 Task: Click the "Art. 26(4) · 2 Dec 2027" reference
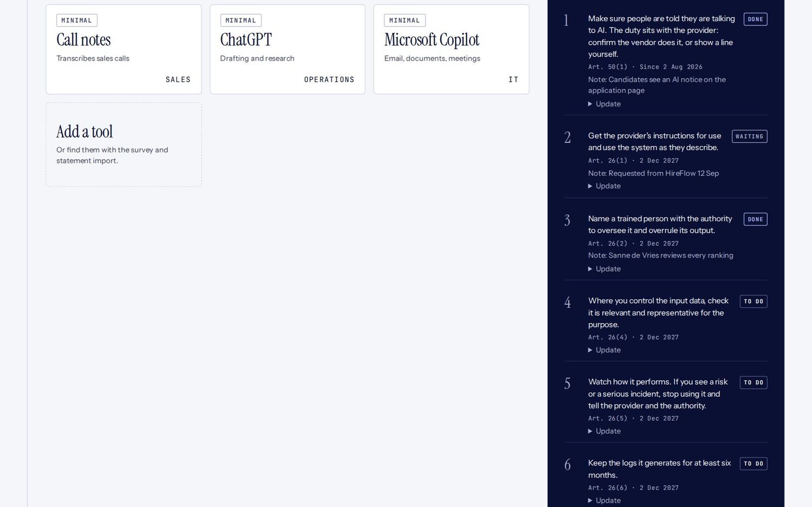pyautogui.click(x=633, y=337)
